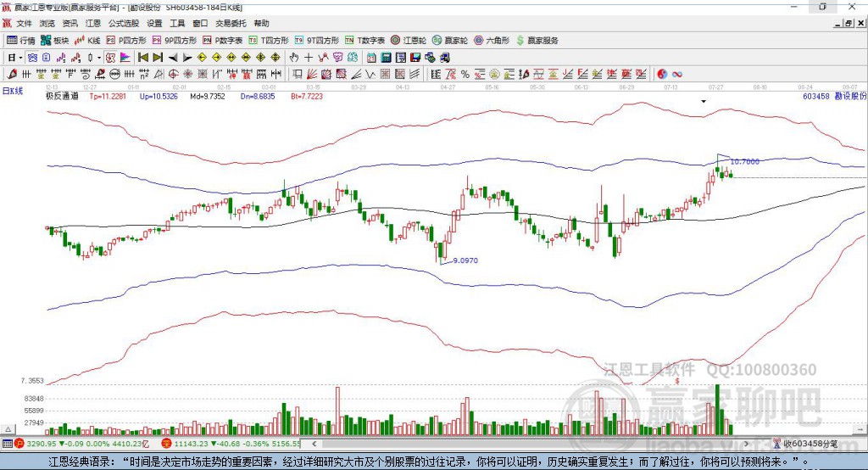Image resolution: width=868 pixels, height=470 pixels.
Task: Click the black left arrow icon
Action: (173, 58)
